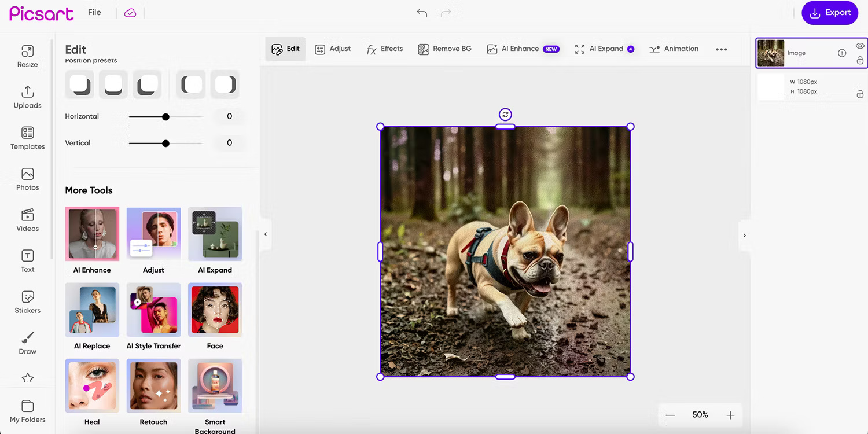868x434 pixels.
Task: Lock the Image layer
Action: point(860,60)
